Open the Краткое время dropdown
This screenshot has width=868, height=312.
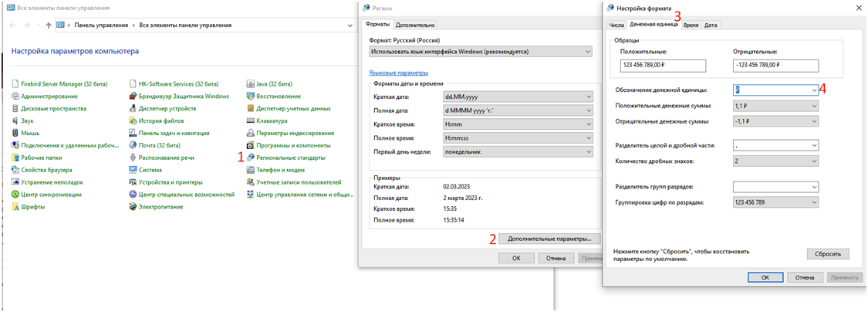[x=518, y=124]
